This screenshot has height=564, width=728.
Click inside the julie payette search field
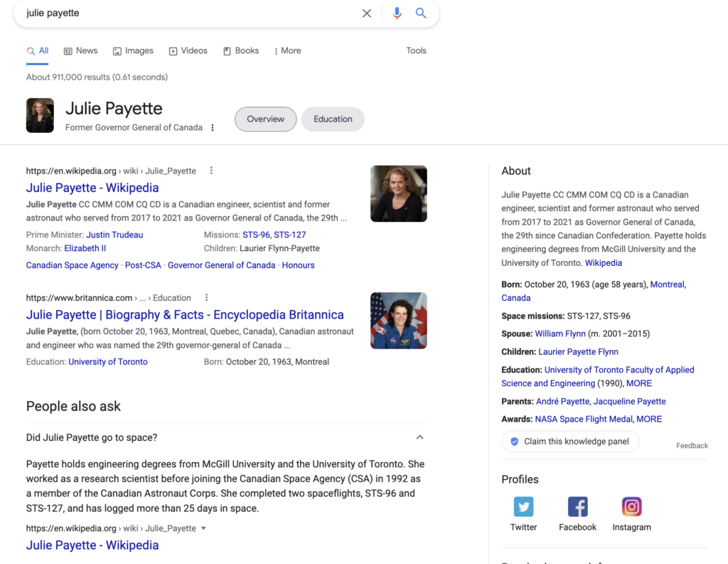[186, 13]
